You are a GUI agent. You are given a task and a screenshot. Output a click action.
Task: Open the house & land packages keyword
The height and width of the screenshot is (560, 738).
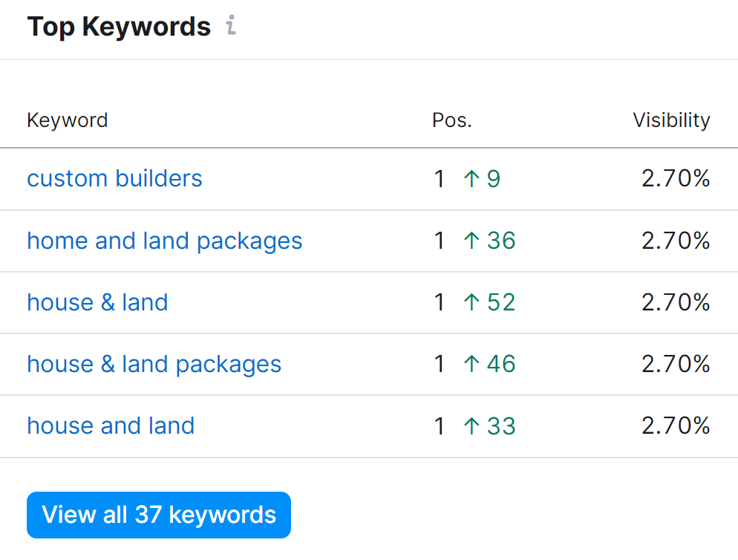[154, 365]
